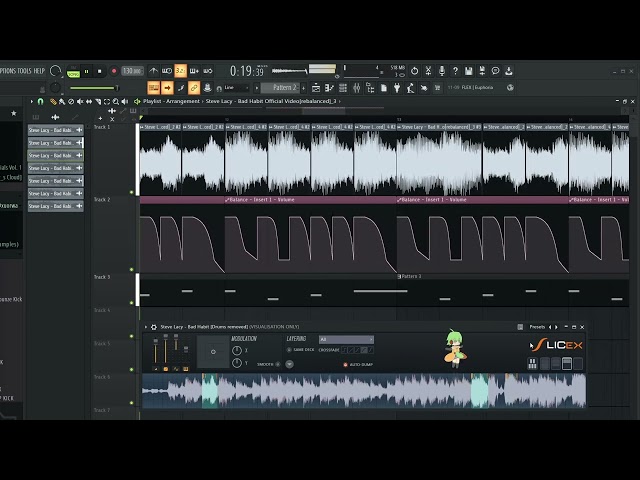The width and height of the screenshot is (640, 480).
Task: Click plus to add new pattern
Action: point(304,88)
